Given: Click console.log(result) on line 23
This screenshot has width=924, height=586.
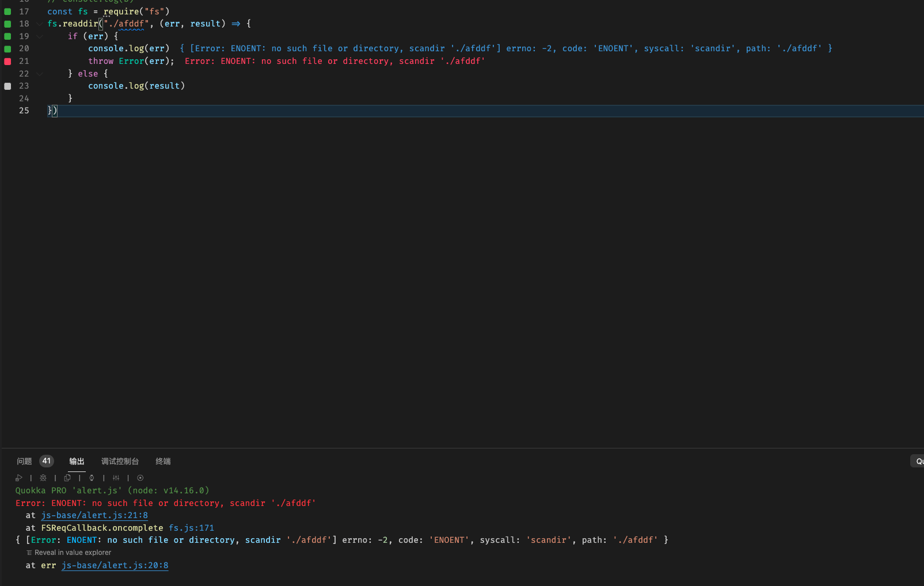Looking at the screenshot, I should pyautogui.click(x=136, y=86).
